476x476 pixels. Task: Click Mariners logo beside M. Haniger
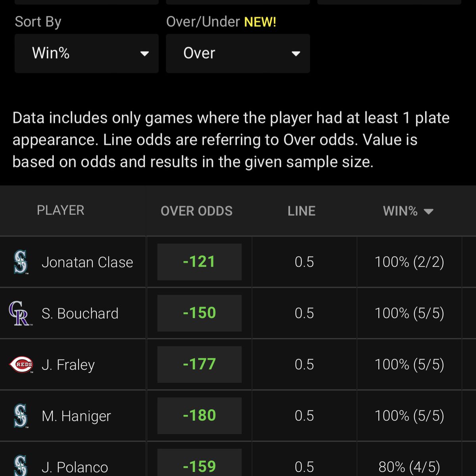(21, 416)
